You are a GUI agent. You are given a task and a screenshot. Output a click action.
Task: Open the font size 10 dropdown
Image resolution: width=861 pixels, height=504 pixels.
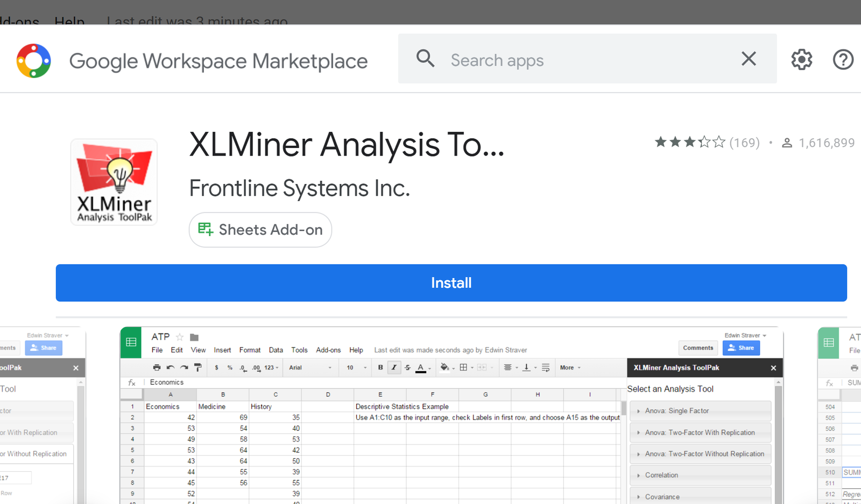click(356, 368)
